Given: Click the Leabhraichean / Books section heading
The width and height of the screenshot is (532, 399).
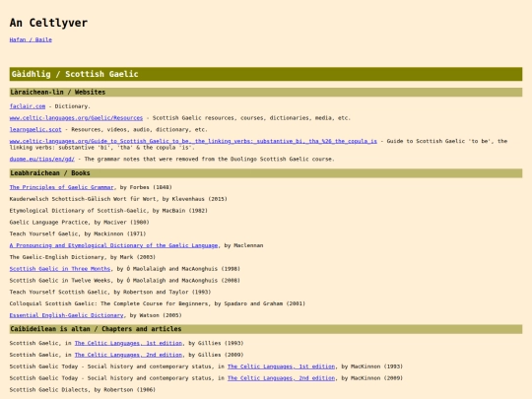Looking at the screenshot, I should pos(266,173).
